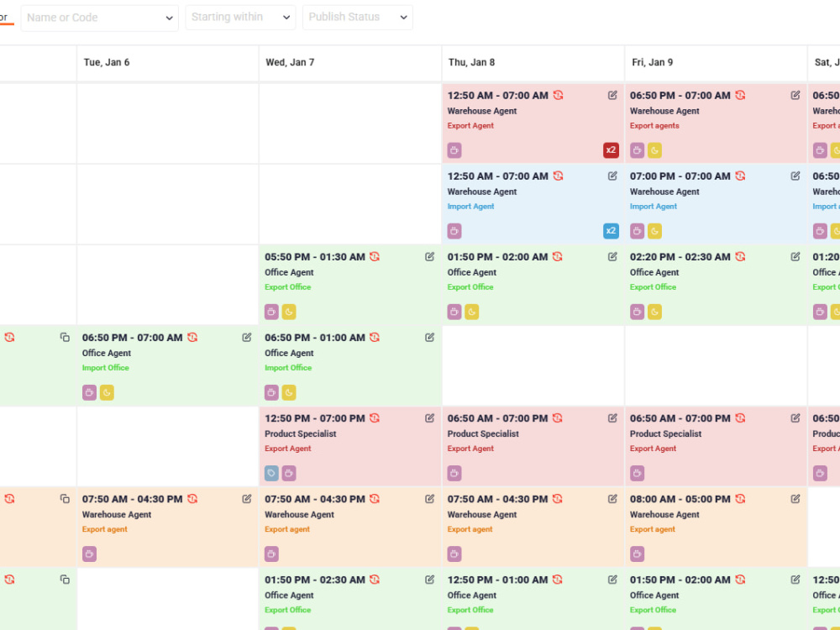Open Fri 02:20 PM - 02:30 AM shift time
Screen dimensions: 840x630
point(680,257)
